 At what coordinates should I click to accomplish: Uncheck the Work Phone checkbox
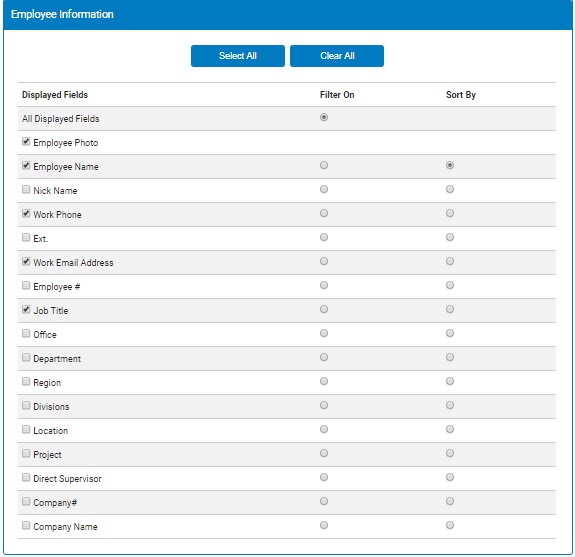[x=26, y=213]
